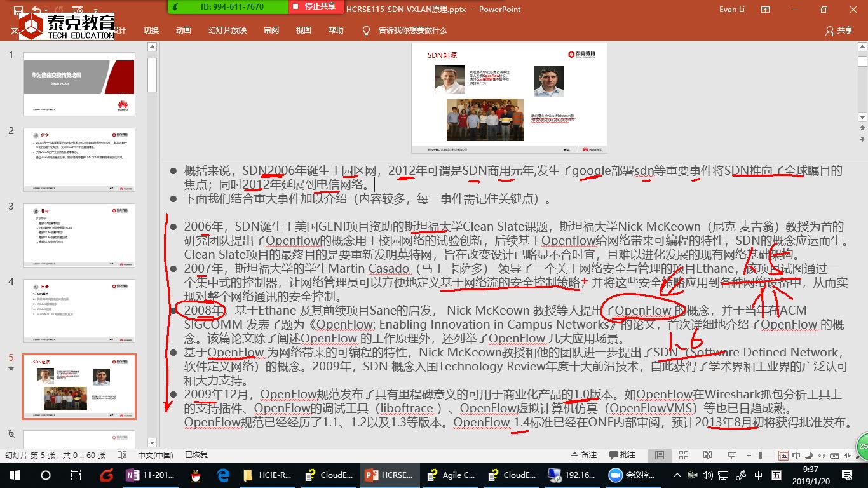Open the HCIE-R folder taskbar item

268,475
